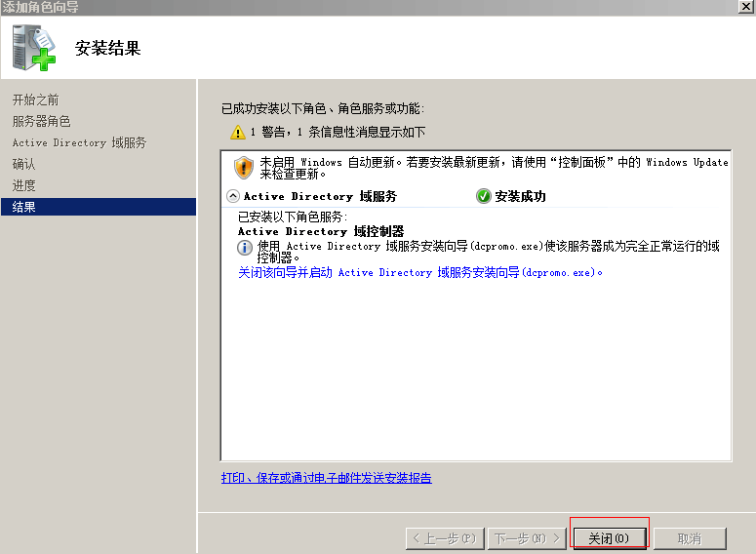The image size is (756, 554).
Task: Open the link to launch dcpromo.exe wizard
Action: [x=420, y=273]
